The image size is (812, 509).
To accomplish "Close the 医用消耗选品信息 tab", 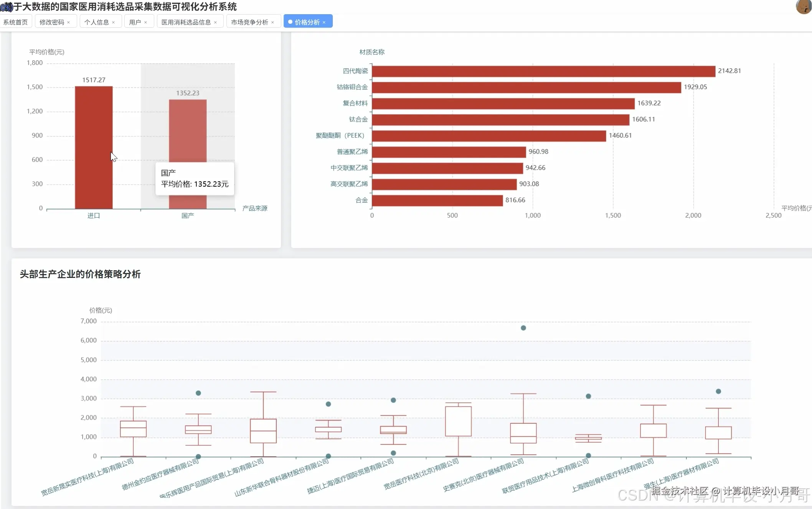I will pos(216,22).
